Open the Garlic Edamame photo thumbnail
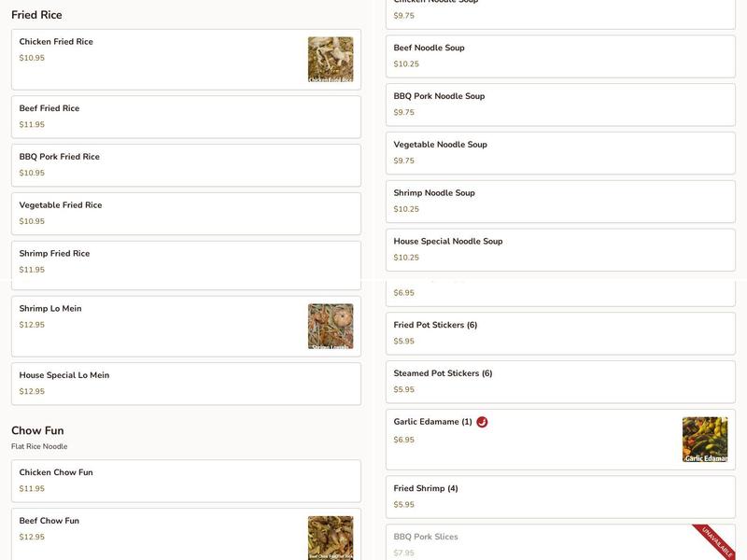This screenshot has width=747, height=560. point(705,440)
